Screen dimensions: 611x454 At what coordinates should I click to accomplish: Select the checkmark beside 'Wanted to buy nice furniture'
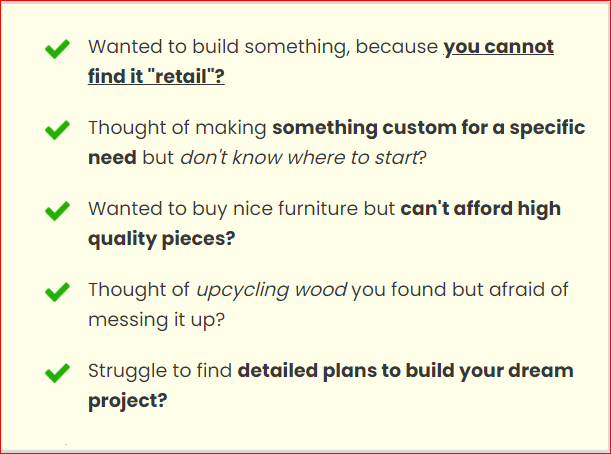[x=58, y=210]
